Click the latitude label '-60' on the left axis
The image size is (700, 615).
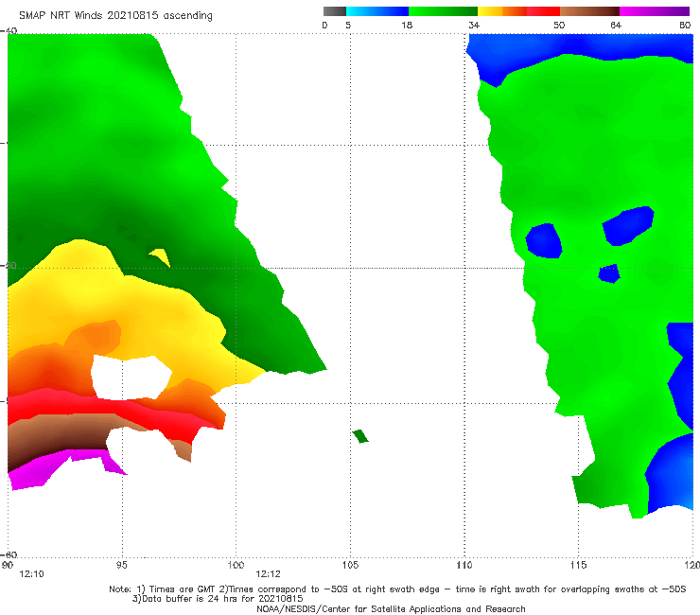click(x=9, y=554)
